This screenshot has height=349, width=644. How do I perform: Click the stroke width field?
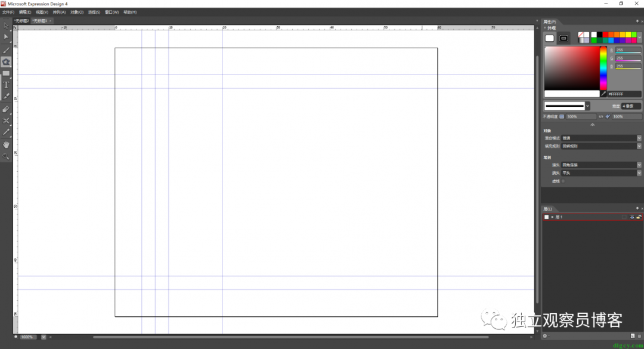tap(631, 106)
